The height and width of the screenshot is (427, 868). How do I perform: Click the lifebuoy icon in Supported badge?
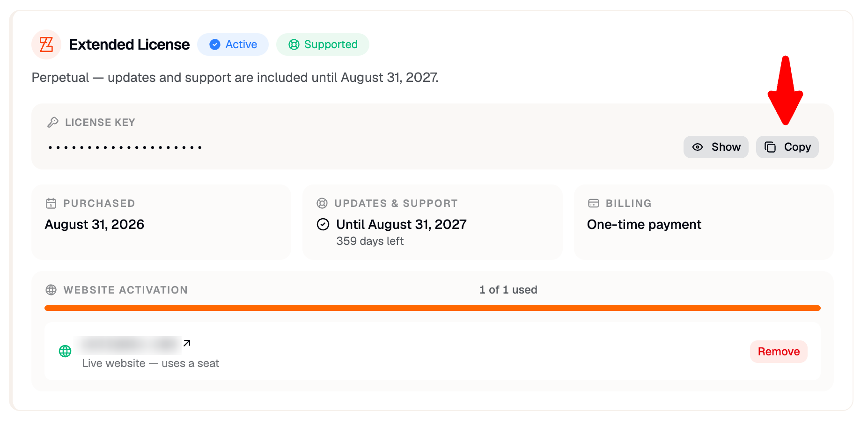[x=294, y=44]
